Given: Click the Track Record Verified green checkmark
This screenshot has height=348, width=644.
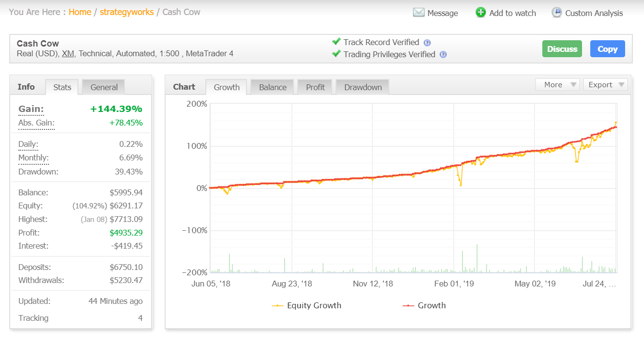Looking at the screenshot, I should (337, 42).
